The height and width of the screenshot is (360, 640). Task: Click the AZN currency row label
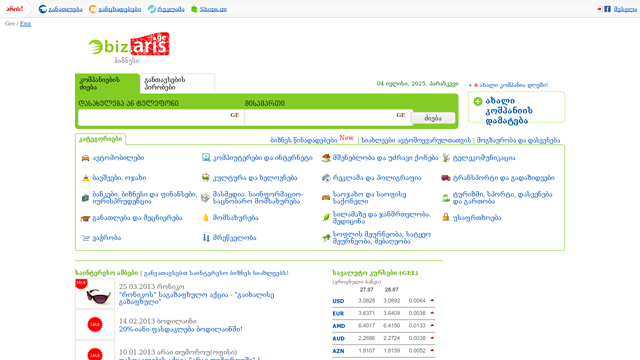click(x=338, y=351)
